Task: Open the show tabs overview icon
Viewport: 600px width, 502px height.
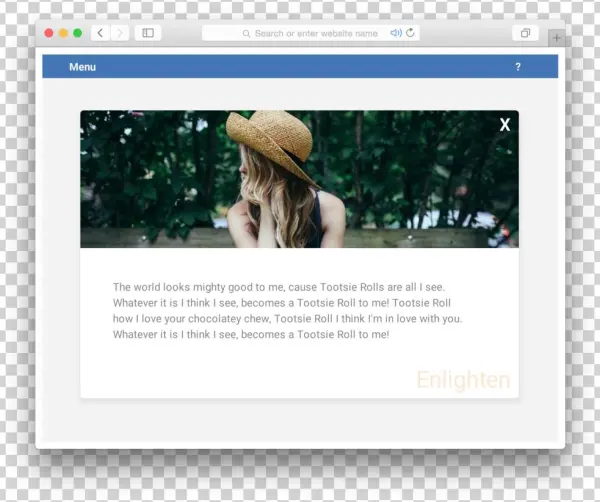Action: tap(525, 33)
